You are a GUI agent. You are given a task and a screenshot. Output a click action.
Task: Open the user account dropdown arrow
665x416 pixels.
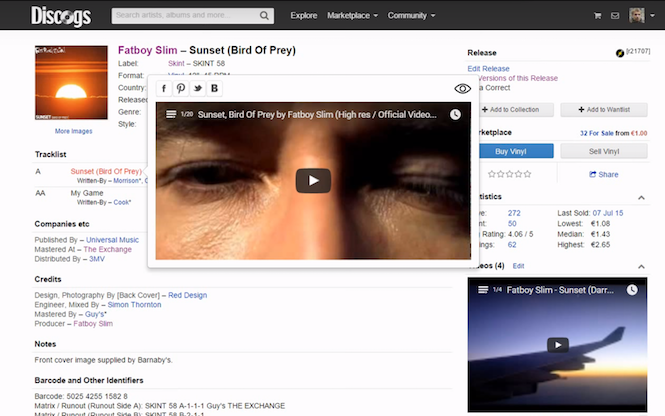[652, 15]
